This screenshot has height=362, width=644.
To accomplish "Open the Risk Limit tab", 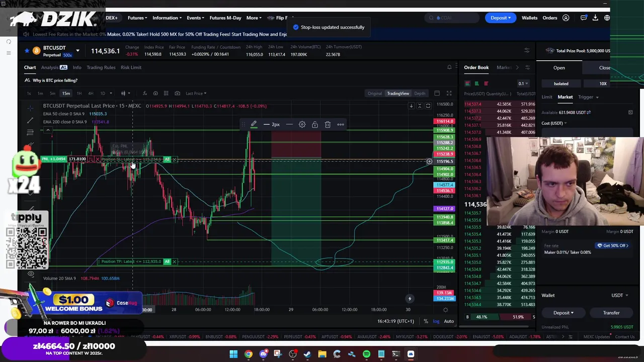I will click(x=131, y=67).
